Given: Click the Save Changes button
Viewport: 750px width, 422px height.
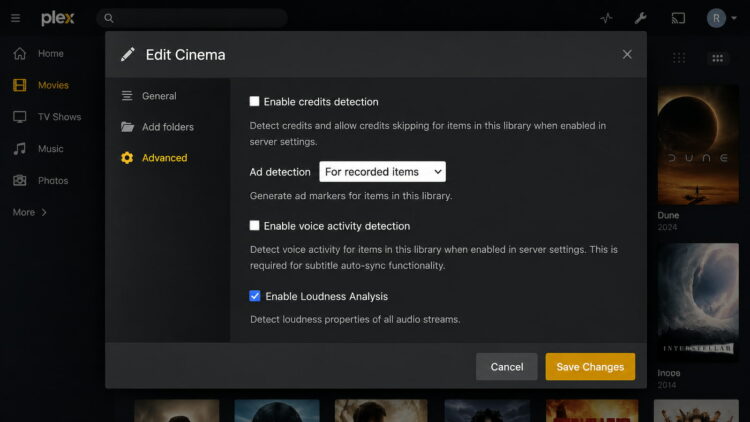Looking at the screenshot, I should (590, 367).
